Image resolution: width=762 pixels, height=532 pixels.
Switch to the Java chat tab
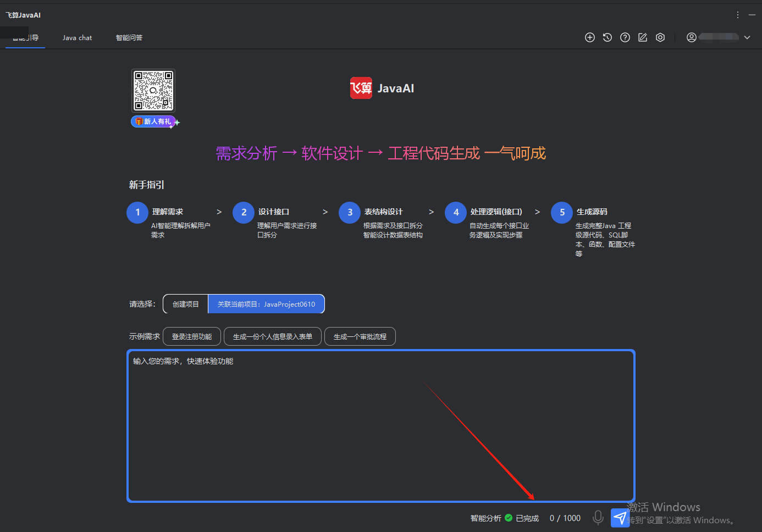click(77, 38)
